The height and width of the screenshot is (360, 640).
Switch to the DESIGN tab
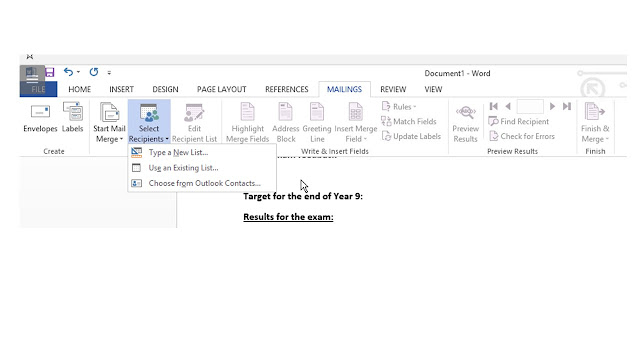[x=165, y=89]
